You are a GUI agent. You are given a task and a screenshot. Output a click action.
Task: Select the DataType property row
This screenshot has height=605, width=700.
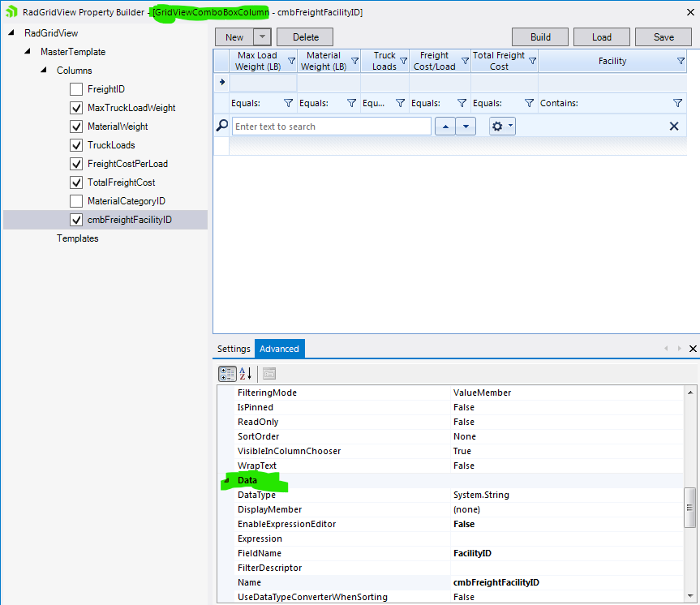point(450,496)
